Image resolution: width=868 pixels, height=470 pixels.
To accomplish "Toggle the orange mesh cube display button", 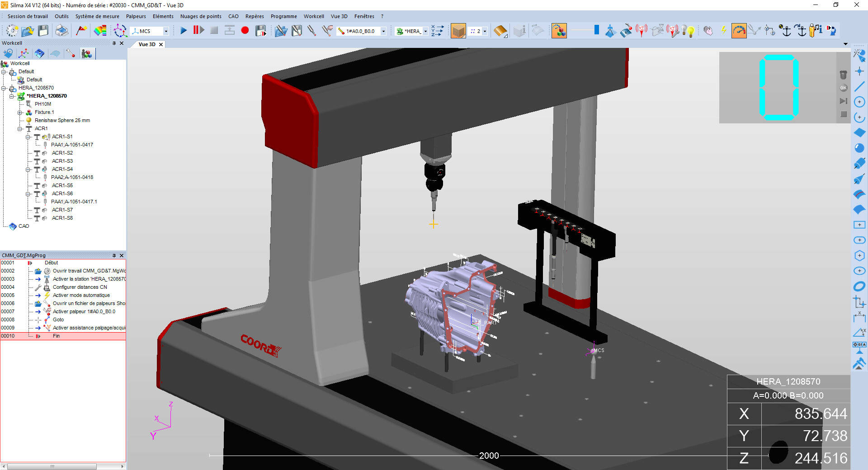I will tap(458, 31).
